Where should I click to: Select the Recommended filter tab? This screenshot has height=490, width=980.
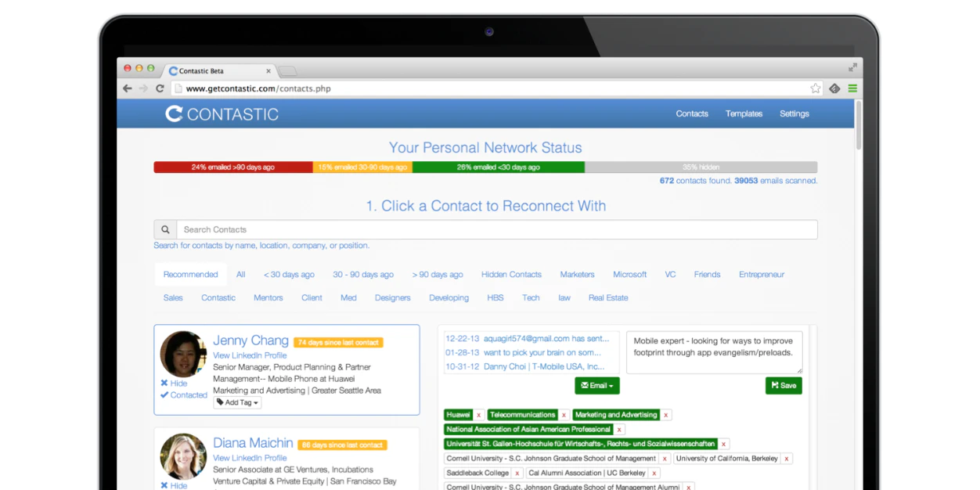[190, 275]
